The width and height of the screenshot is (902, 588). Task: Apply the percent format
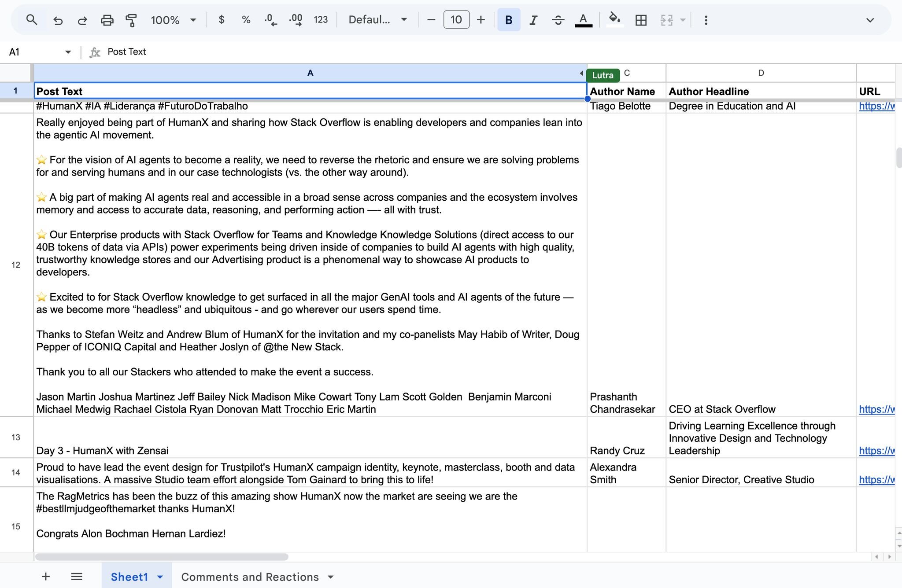246,20
